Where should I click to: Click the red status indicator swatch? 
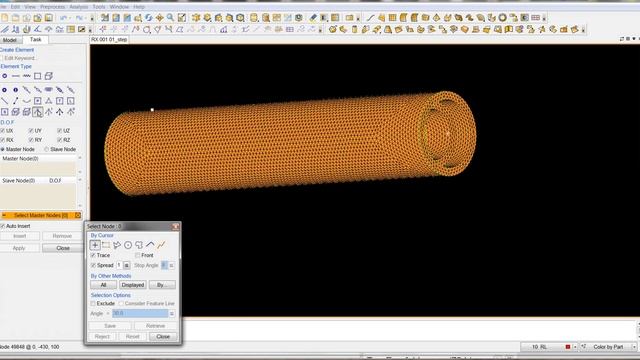tap(567, 347)
